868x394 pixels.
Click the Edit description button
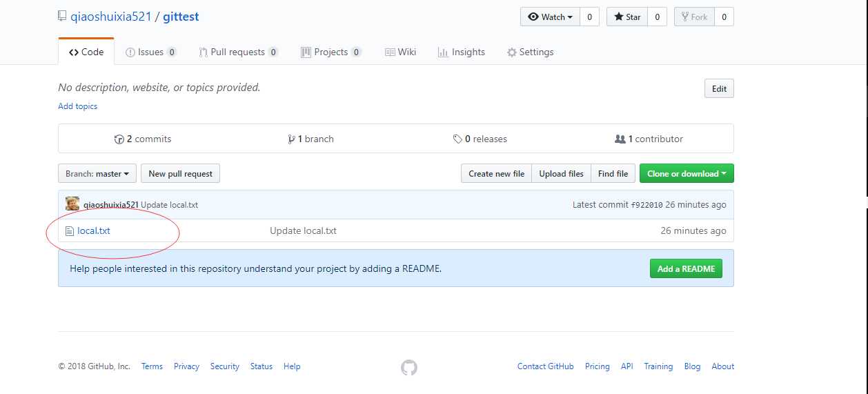click(719, 88)
